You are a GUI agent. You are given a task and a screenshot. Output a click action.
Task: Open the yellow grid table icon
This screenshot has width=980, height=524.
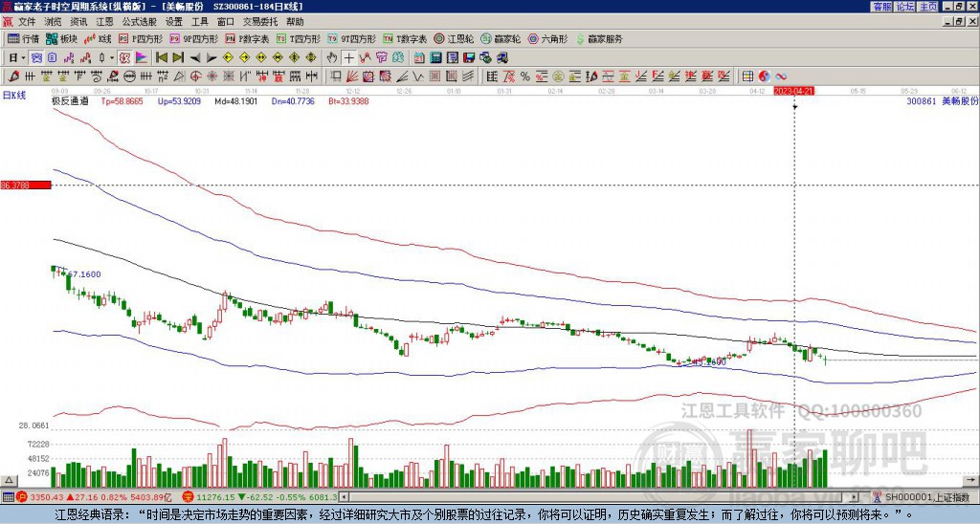tap(747, 76)
